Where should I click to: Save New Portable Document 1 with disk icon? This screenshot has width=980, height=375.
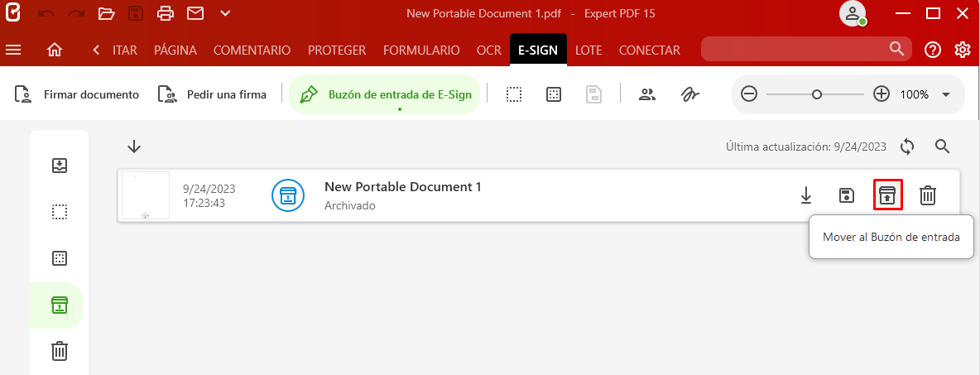[x=846, y=195]
